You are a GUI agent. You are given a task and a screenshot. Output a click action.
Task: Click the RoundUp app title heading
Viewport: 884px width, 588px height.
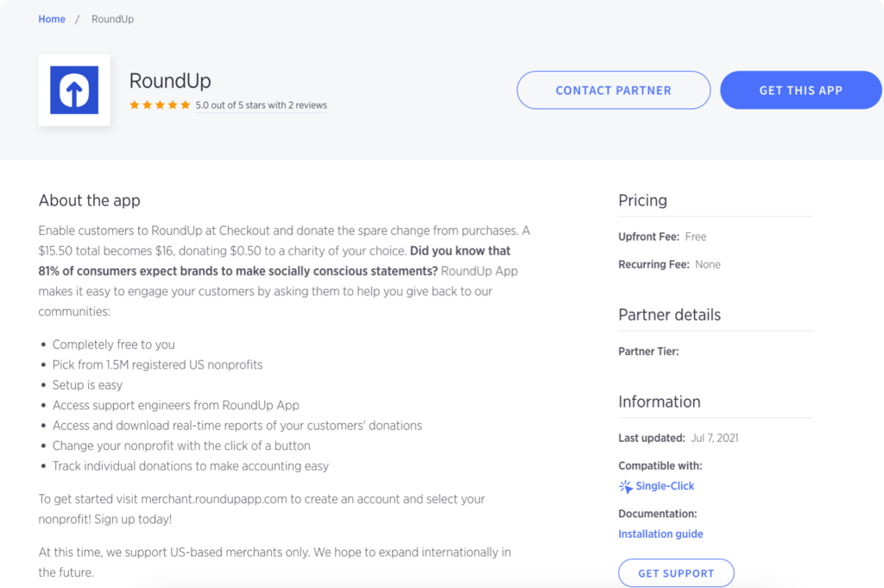coord(170,81)
